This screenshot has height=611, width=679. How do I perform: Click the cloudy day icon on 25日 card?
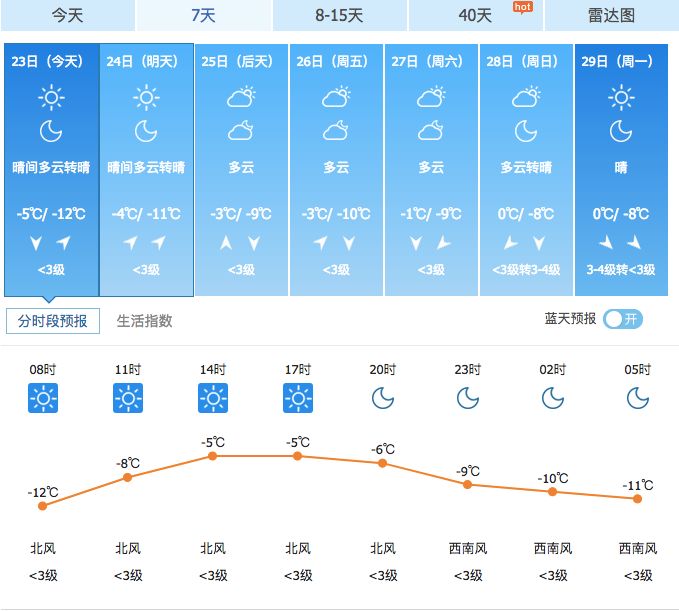241,97
